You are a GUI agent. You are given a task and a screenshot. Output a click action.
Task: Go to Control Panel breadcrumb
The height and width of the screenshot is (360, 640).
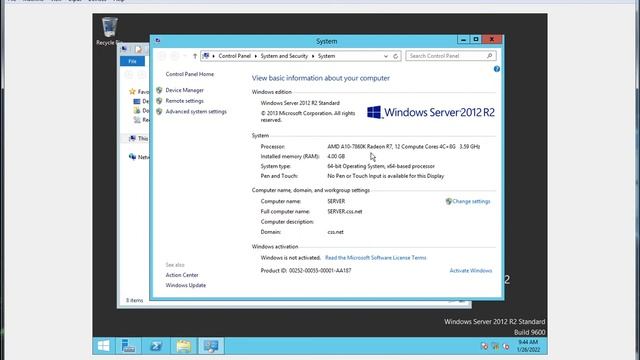[234, 56]
